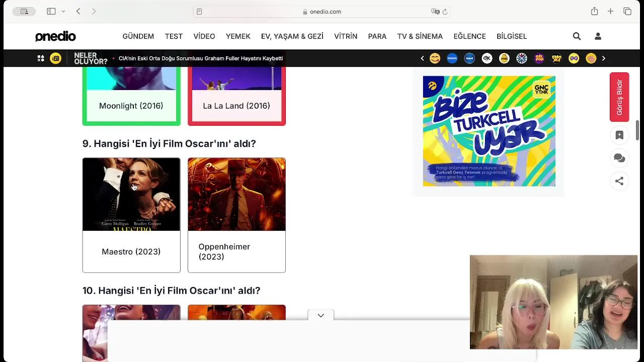Open the Safari sidebar panel
Image resolution: width=644 pixels, height=362 pixels.
tap(51, 11)
